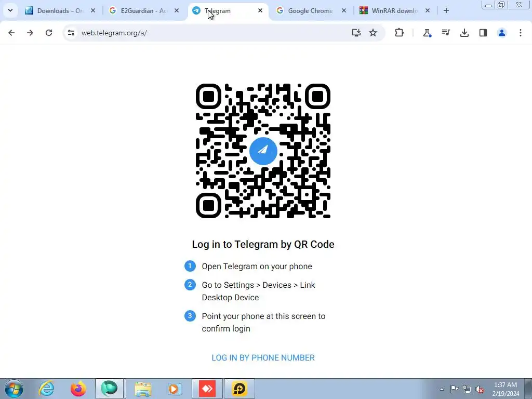Click the Telegram logo in QR code

click(x=263, y=151)
